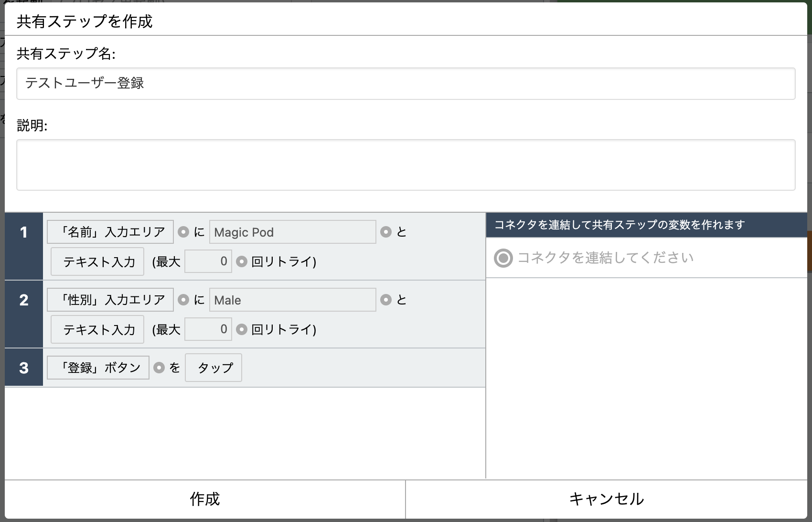
Task: Click the キャンセル button
Action: click(607, 499)
